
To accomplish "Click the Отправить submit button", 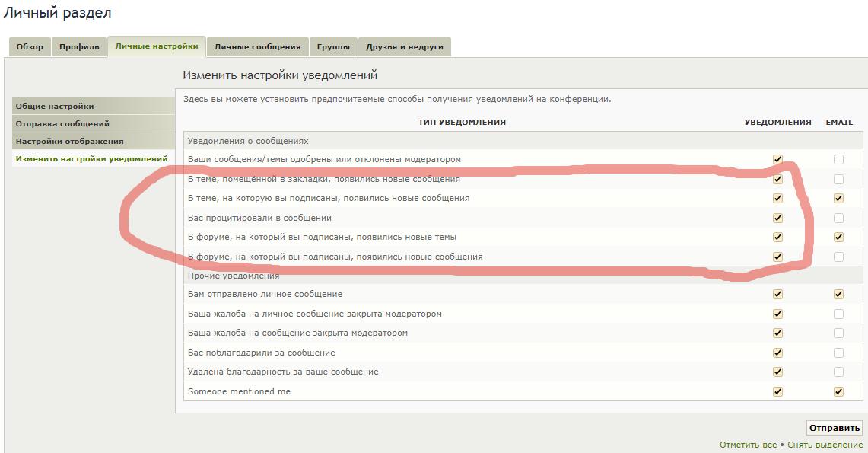I will pyautogui.click(x=834, y=428).
